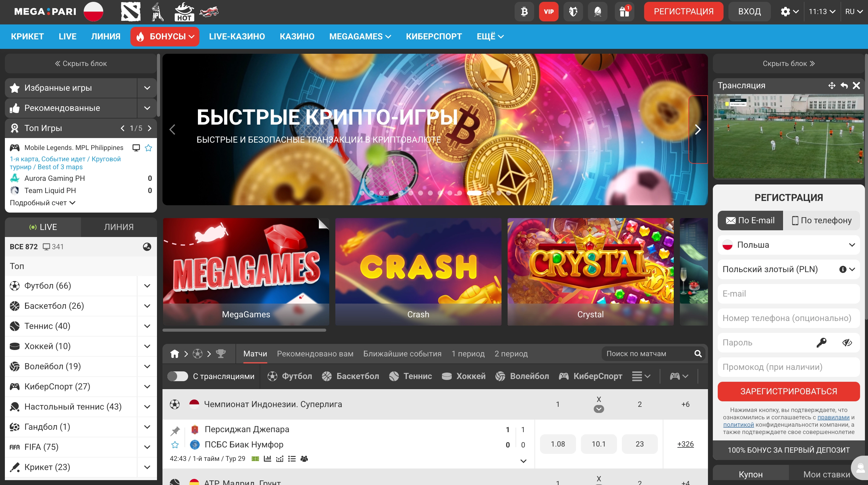Switch sidebar to LIVE mode

[43, 227]
